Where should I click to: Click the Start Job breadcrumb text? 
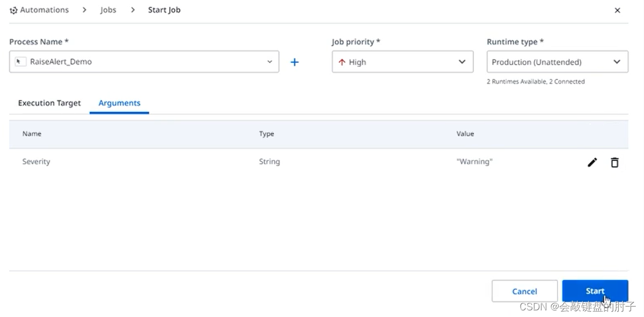click(164, 10)
